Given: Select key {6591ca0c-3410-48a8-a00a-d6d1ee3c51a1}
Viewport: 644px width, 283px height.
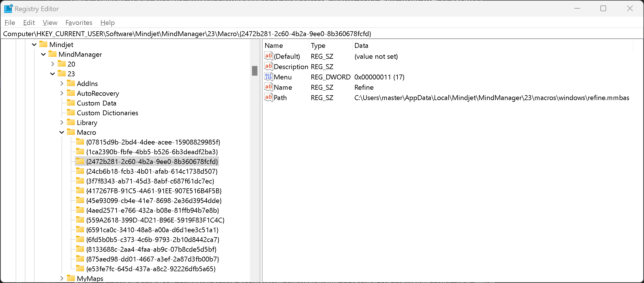Looking at the screenshot, I should coord(152,230).
